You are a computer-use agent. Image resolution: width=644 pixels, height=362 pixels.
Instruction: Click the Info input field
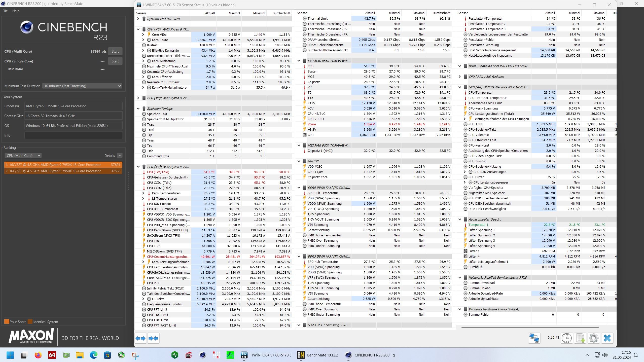(73, 135)
